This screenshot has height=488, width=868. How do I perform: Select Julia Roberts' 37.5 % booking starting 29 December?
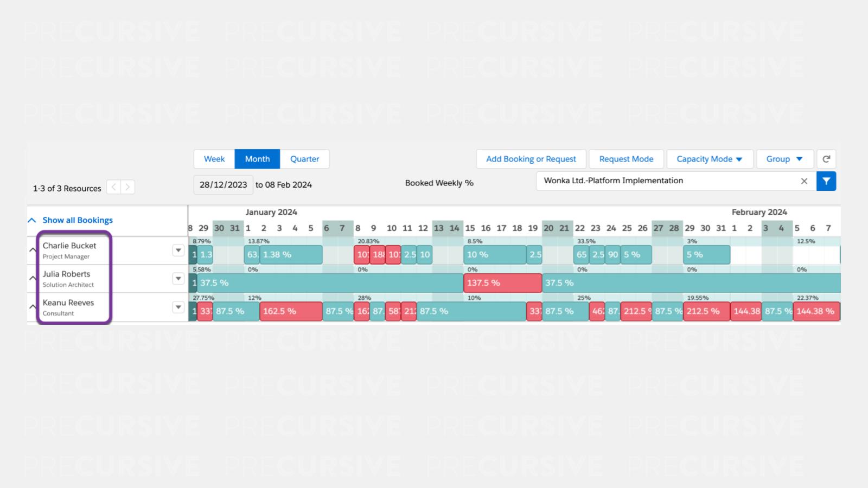pyautogui.click(x=330, y=282)
